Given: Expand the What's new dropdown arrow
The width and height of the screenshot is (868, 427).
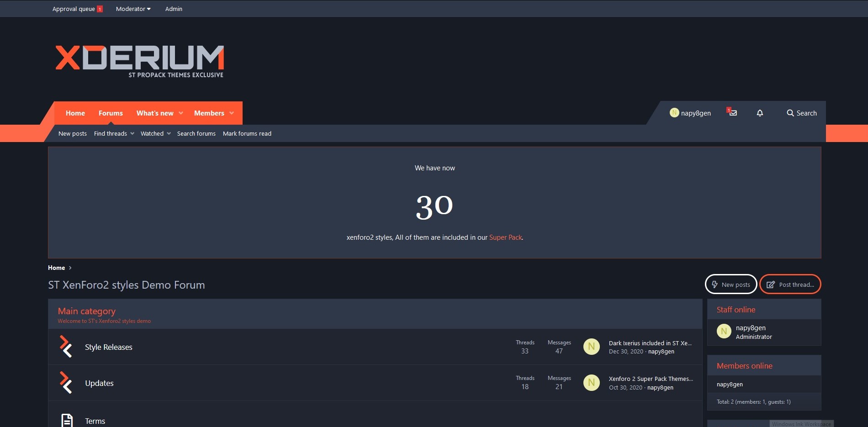Looking at the screenshot, I should [181, 113].
